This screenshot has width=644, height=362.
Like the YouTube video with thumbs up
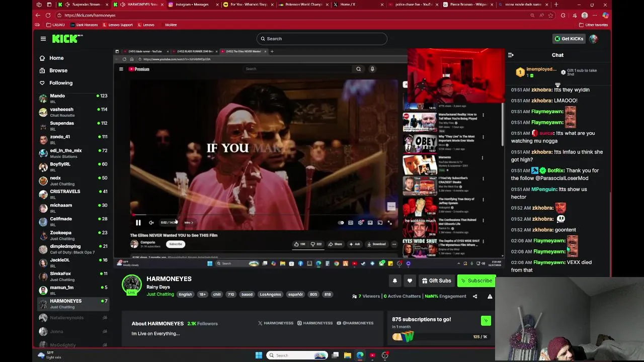(300, 244)
